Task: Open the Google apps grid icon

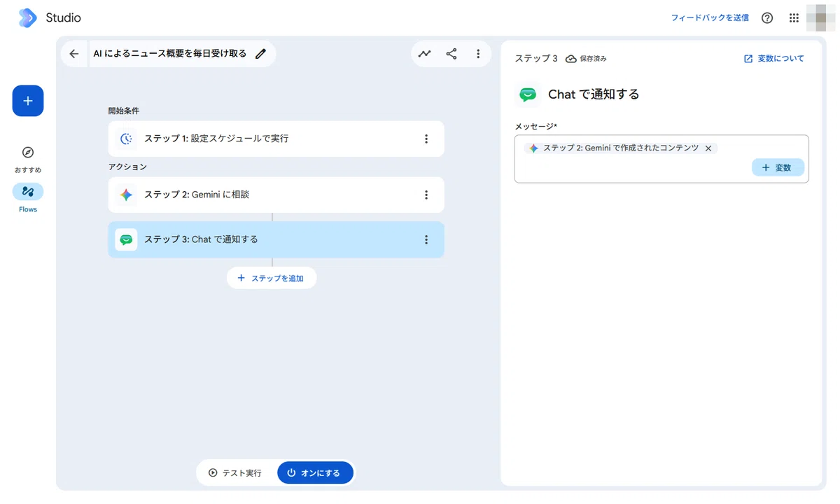Action: (794, 18)
